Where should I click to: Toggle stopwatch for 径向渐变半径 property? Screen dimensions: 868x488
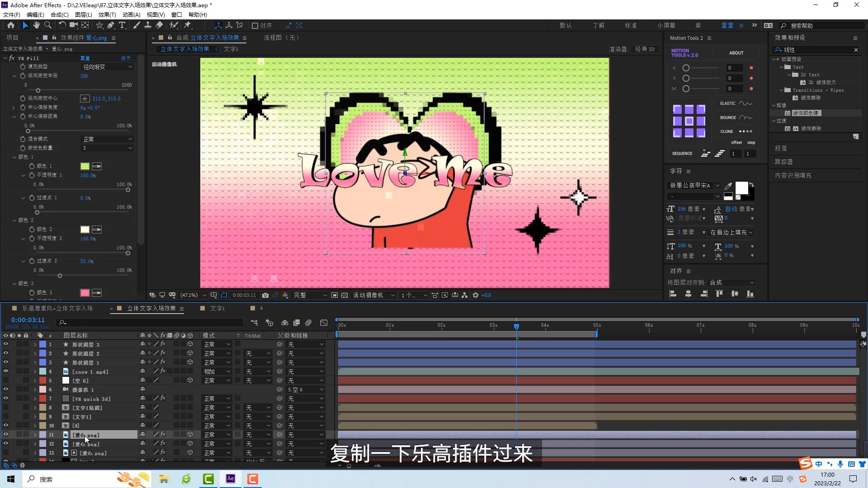[23, 76]
